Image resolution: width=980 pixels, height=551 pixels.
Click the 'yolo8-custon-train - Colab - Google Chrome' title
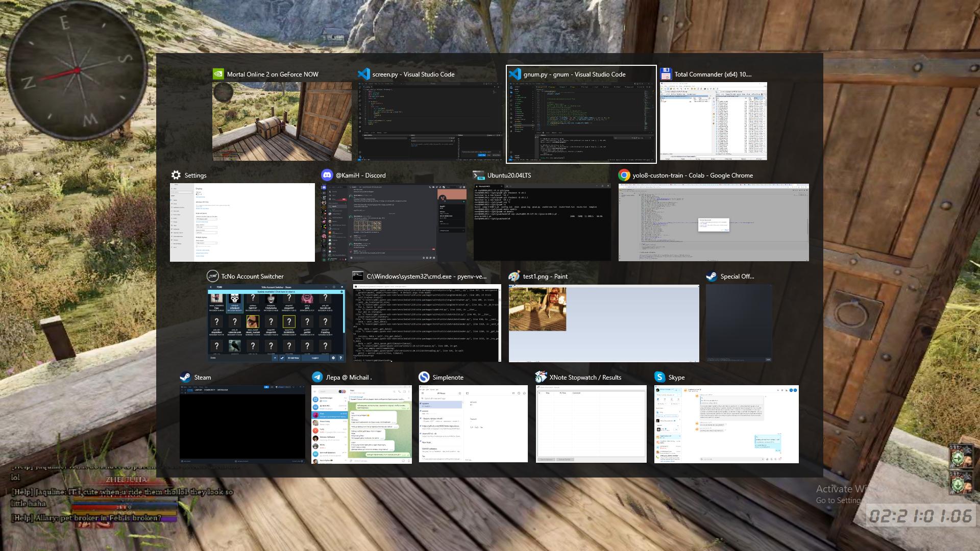click(x=693, y=176)
